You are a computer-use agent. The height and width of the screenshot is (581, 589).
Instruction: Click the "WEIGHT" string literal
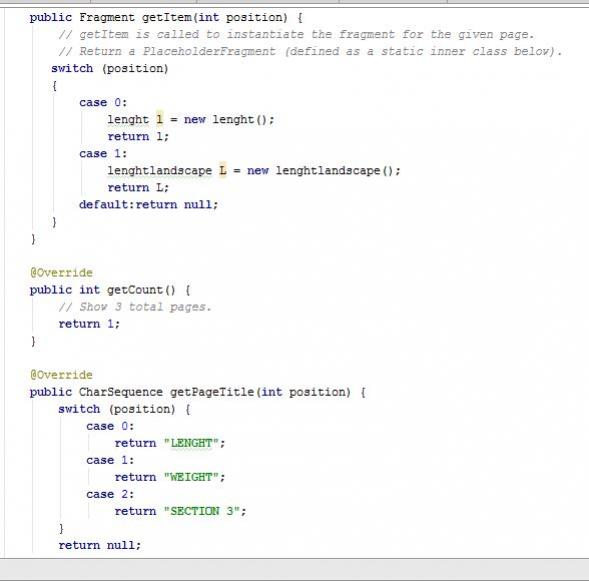[191, 477]
